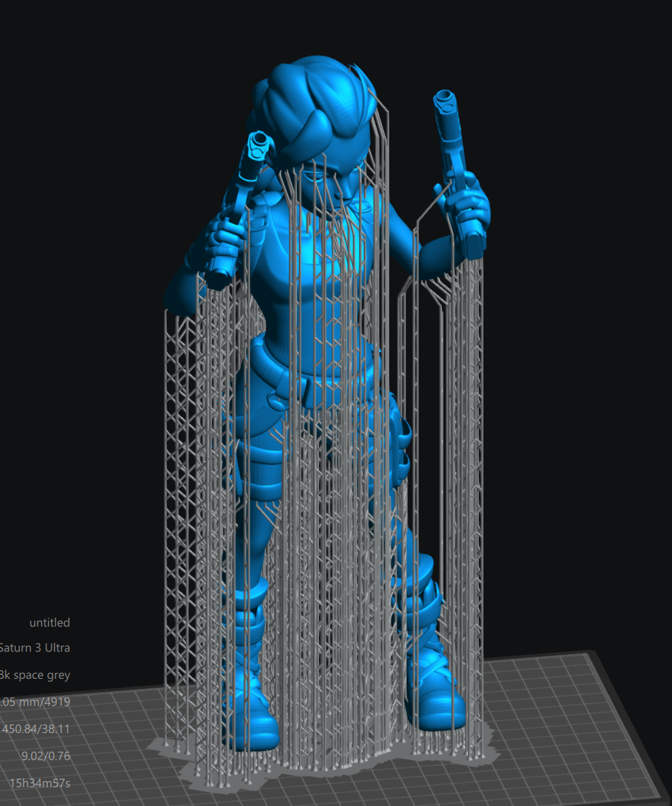Click the "15h34m57s" print time estimate

tap(39, 783)
